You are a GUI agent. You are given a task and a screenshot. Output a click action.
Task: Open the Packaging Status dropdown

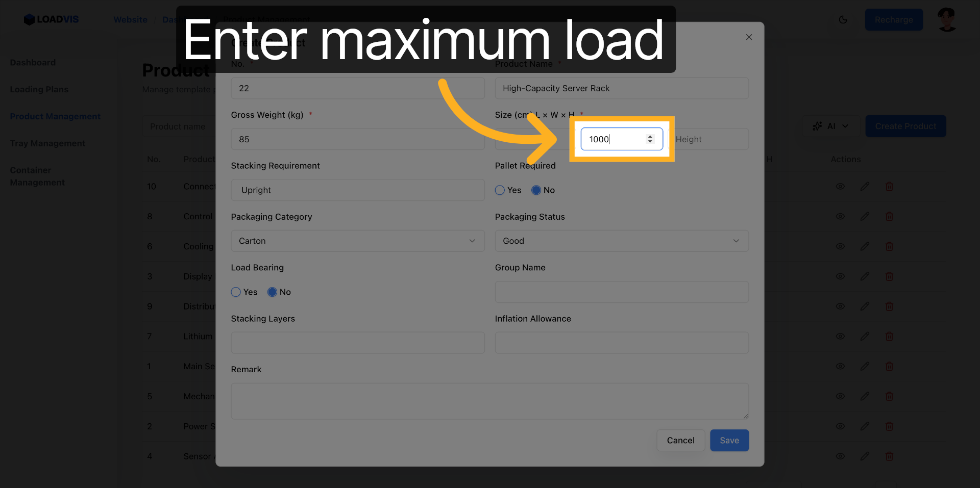click(x=621, y=241)
